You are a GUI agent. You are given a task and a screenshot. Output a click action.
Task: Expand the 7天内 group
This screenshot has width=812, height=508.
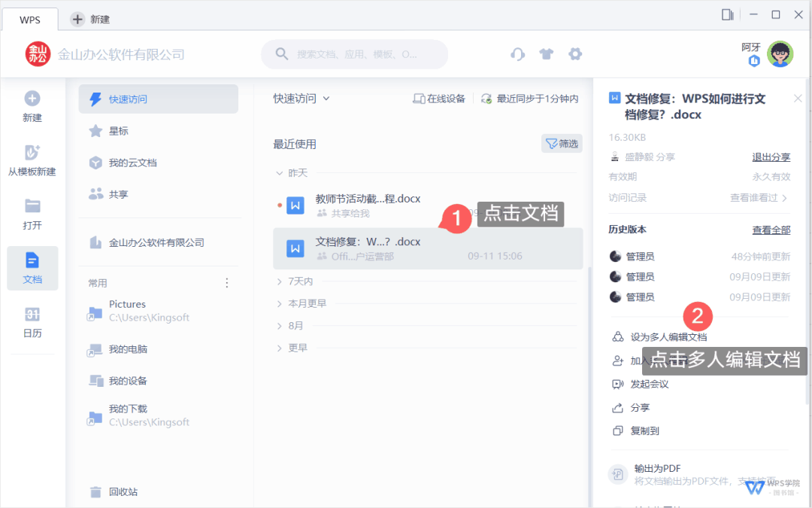point(279,281)
